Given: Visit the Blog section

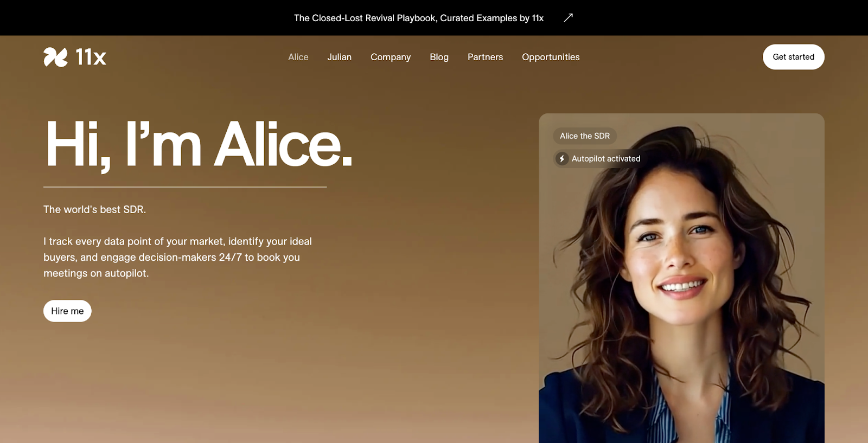Looking at the screenshot, I should tap(439, 57).
